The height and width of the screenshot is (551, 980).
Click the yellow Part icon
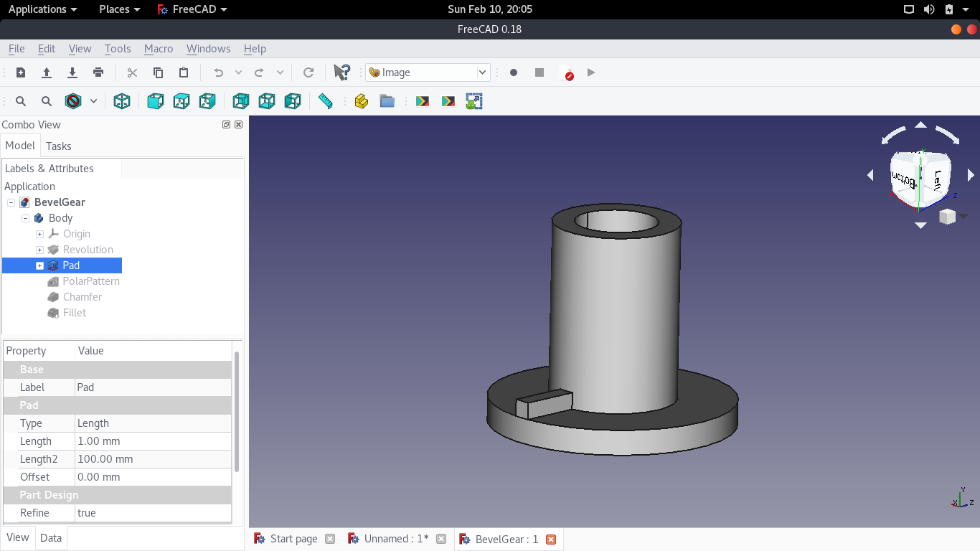(362, 101)
